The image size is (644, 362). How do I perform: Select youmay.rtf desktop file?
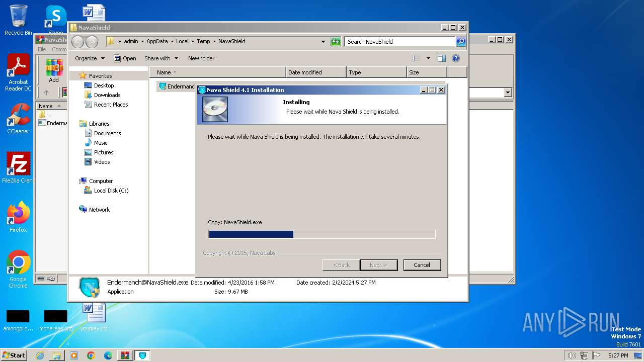point(94,317)
